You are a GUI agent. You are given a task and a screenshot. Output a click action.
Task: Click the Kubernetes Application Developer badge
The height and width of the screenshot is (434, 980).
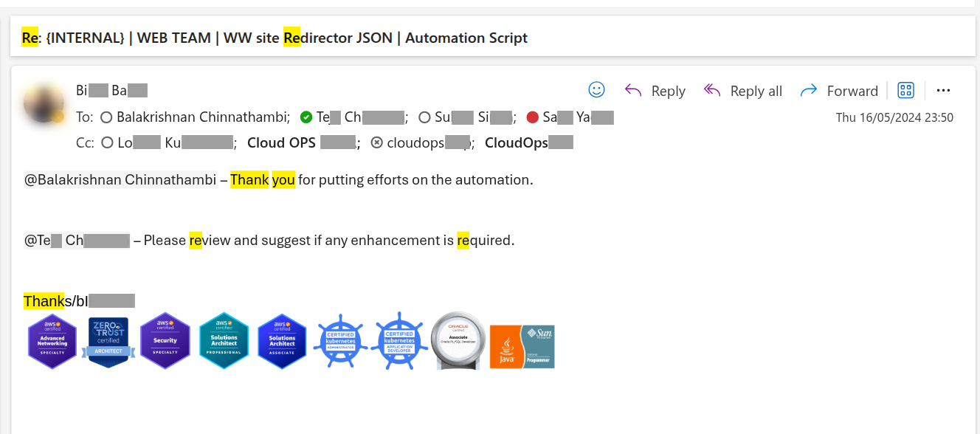(x=398, y=341)
